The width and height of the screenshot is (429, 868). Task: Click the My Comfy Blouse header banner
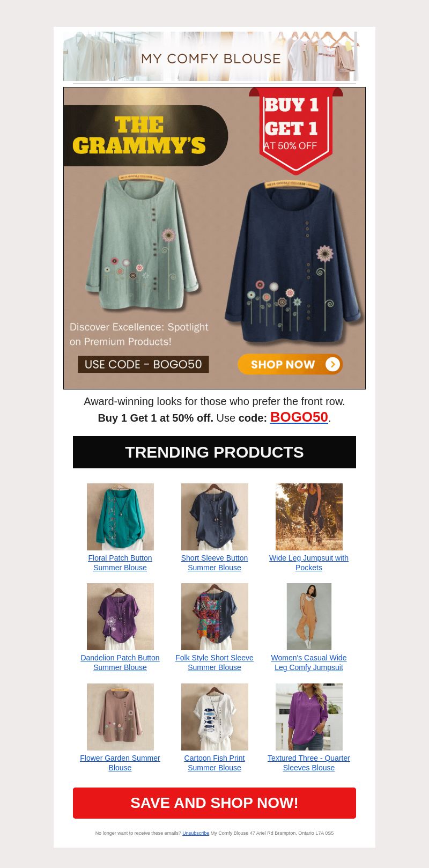(211, 56)
